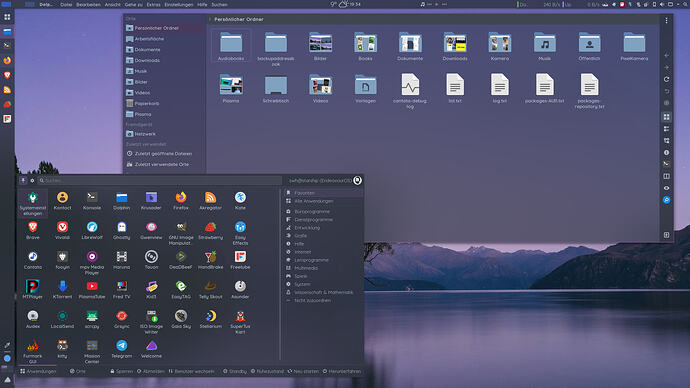Image resolution: width=690 pixels, height=388 pixels.
Task: Switch Dolphin to icons view mode
Action: click(x=666, y=117)
